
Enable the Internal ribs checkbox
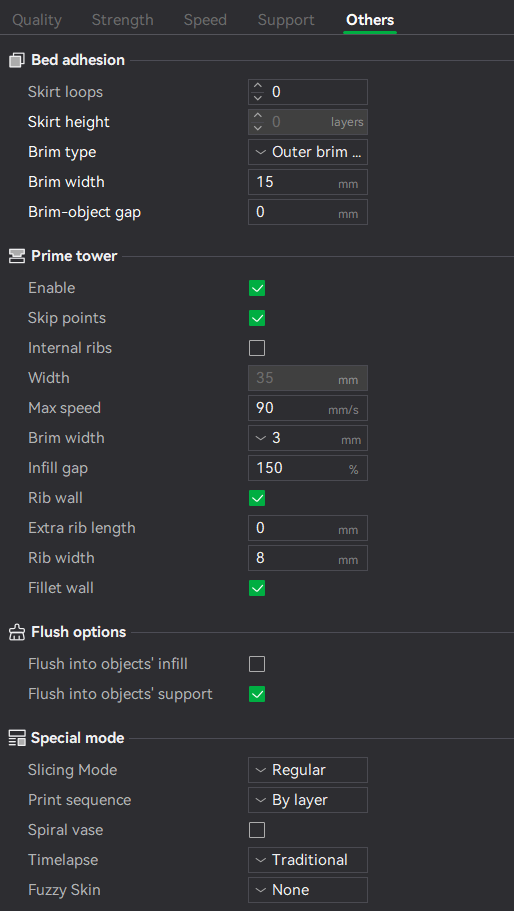point(257,348)
